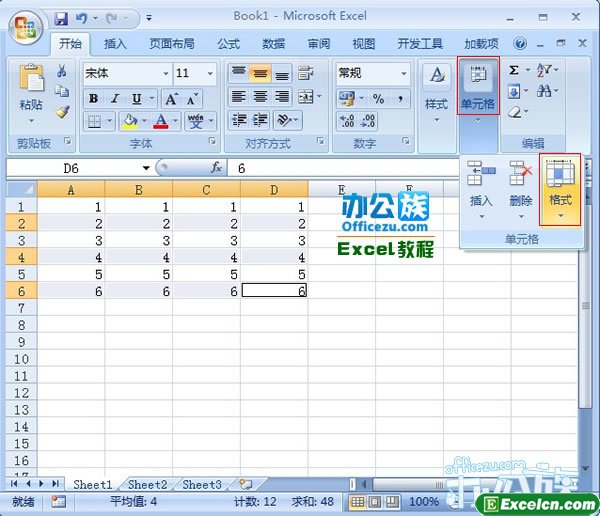Image resolution: width=600 pixels, height=516 pixels.
Task: Open Excel Help question mark
Action: [x=520, y=44]
